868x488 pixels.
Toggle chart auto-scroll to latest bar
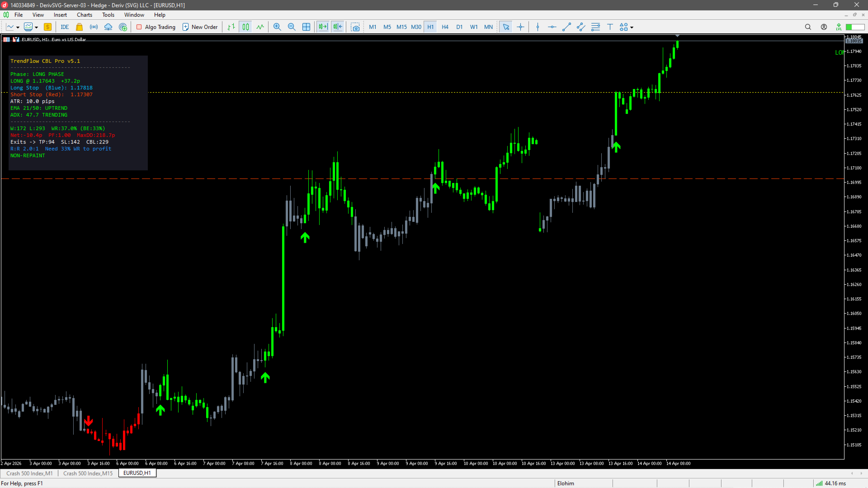pos(323,27)
